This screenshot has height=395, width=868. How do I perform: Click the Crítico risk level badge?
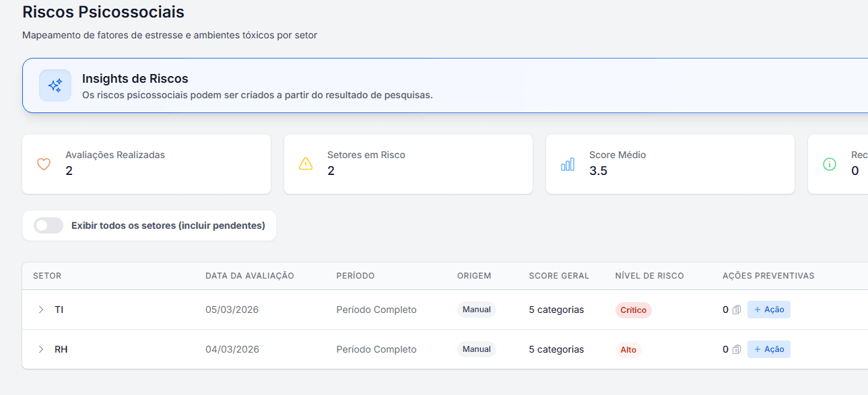[x=633, y=310]
